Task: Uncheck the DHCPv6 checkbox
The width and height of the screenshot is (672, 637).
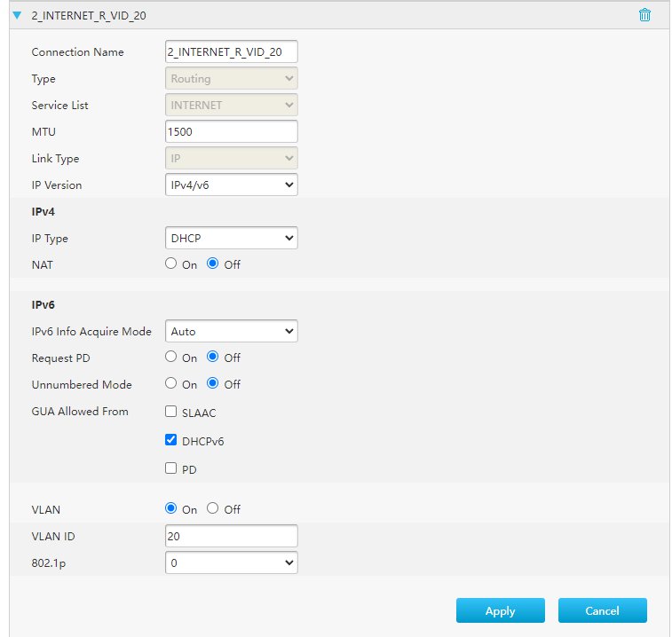Action: [171, 440]
